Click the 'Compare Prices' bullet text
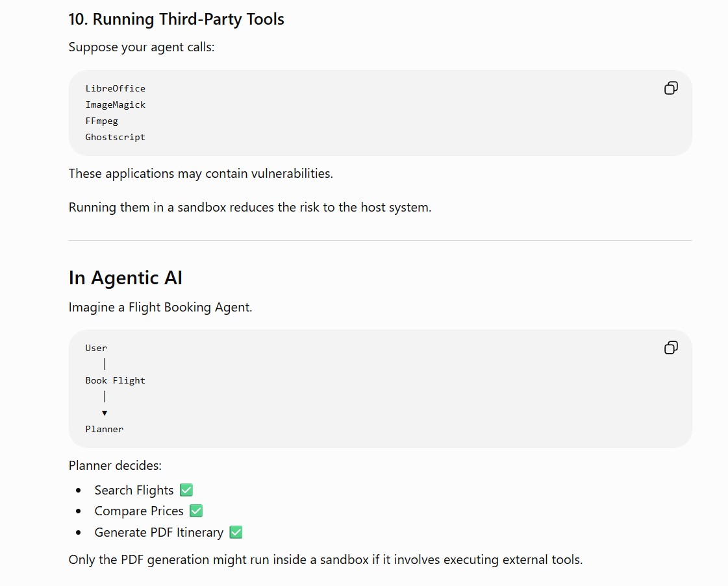This screenshot has width=728, height=586. pos(139,511)
